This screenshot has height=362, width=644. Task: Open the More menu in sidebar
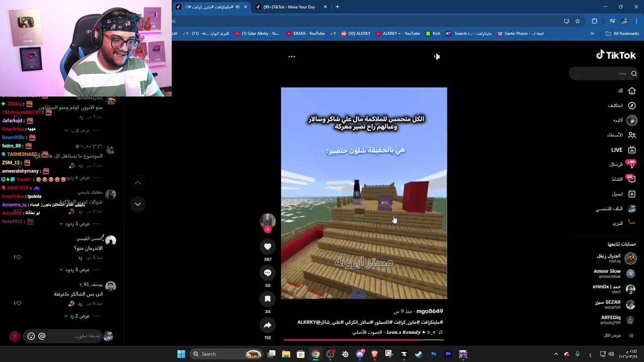point(624,223)
